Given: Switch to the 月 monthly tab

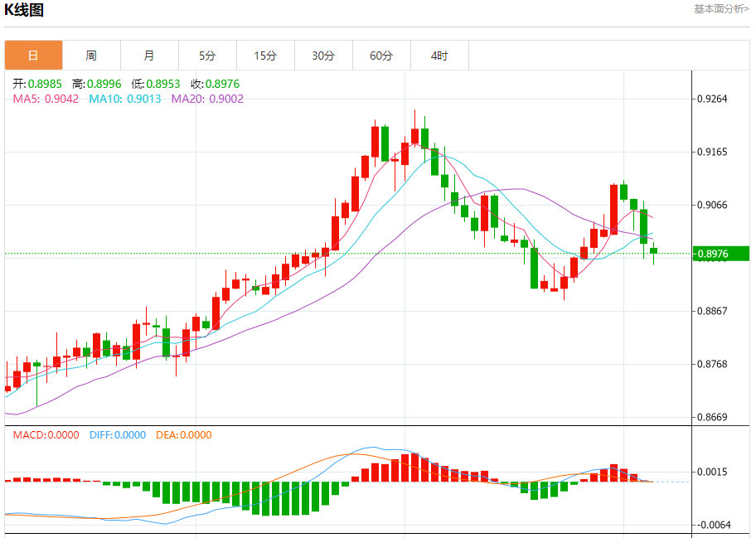Looking at the screenshot, I should point(149,56).
